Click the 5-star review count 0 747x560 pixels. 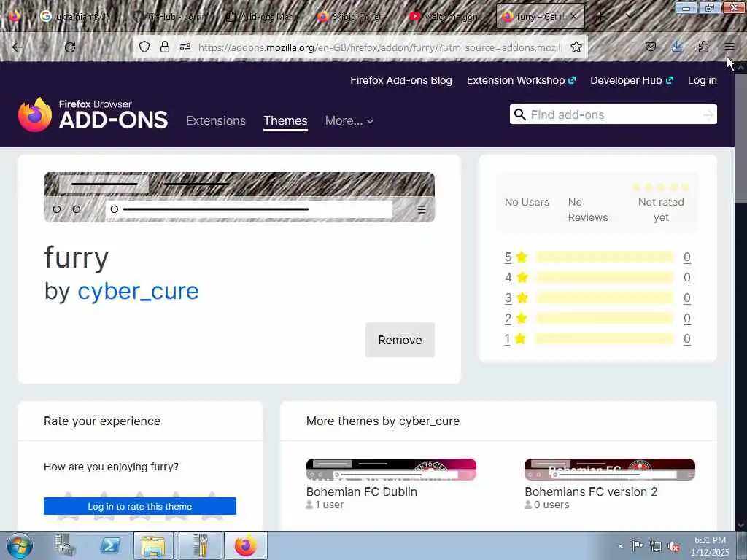click(x=687, y=257)
